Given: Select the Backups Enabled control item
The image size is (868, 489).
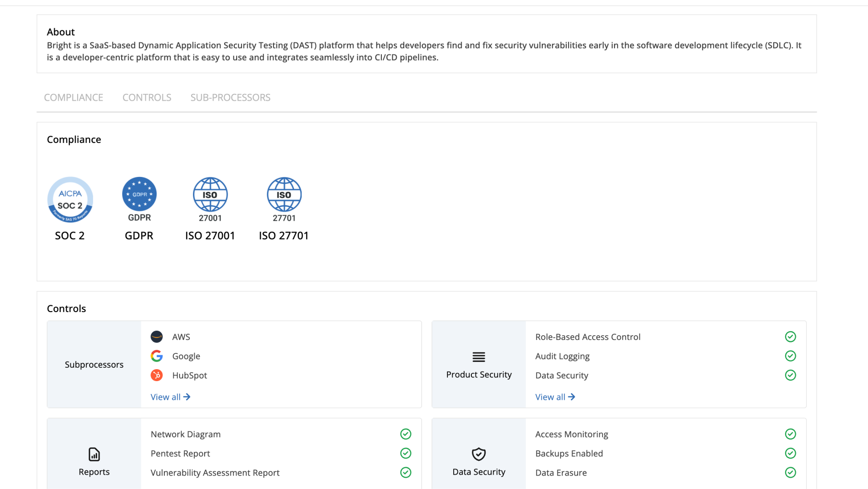Looking at the screenshot, I should 569,454.
